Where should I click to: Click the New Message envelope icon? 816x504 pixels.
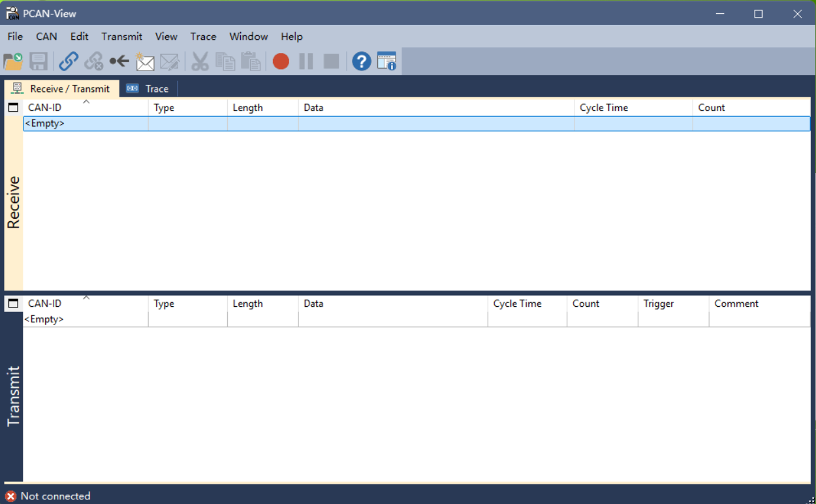tap(145, 61)
